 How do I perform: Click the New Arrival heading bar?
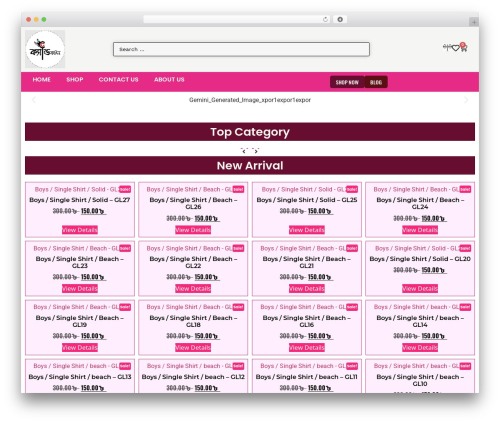(250, 166)
